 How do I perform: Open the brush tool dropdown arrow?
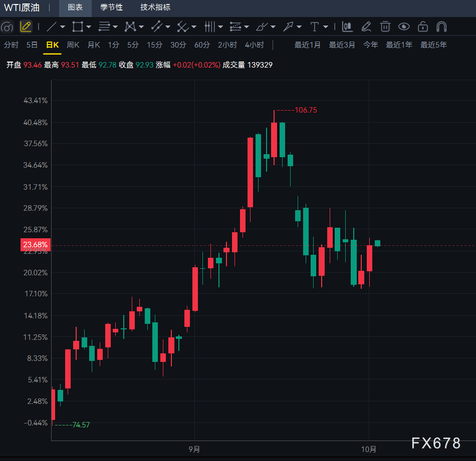pyautogui.click(x=273, y=27)
